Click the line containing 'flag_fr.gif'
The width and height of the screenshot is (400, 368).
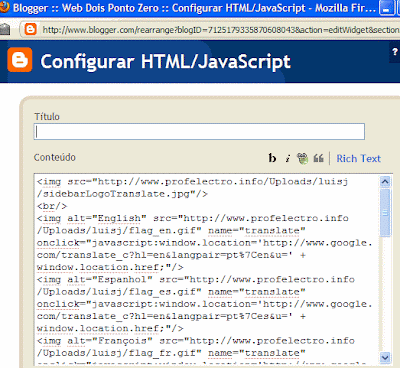[171, 353]
